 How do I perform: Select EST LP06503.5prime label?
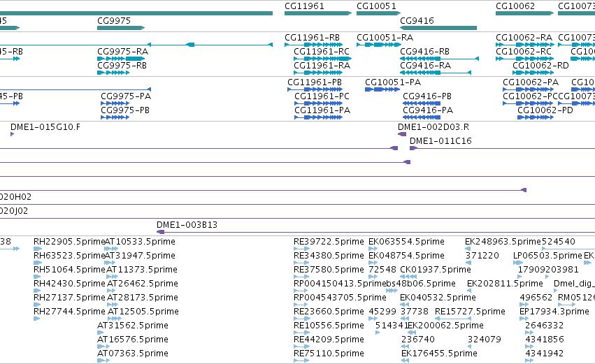pos(547,256)
